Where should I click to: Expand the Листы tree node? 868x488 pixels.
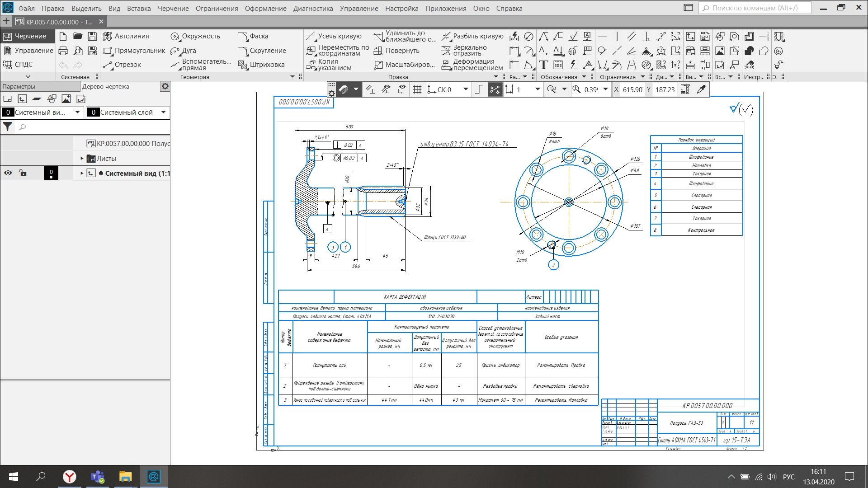pyautogui.click(x=82, y=159)
